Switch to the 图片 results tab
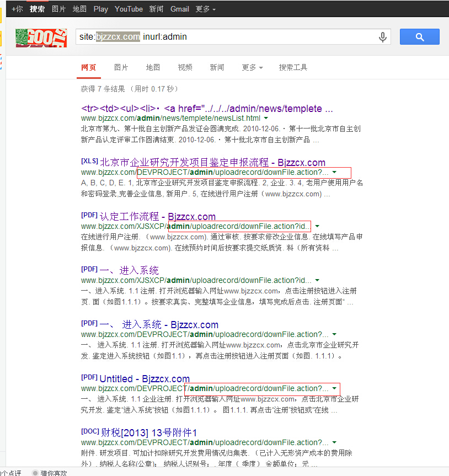The height and width of the screenshot is (476, 449). 121,67
